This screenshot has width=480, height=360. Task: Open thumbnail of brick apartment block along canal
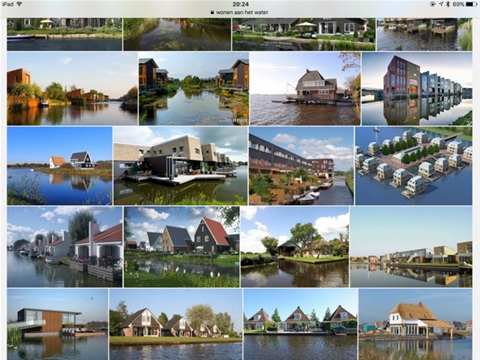(x=301, y=166)
